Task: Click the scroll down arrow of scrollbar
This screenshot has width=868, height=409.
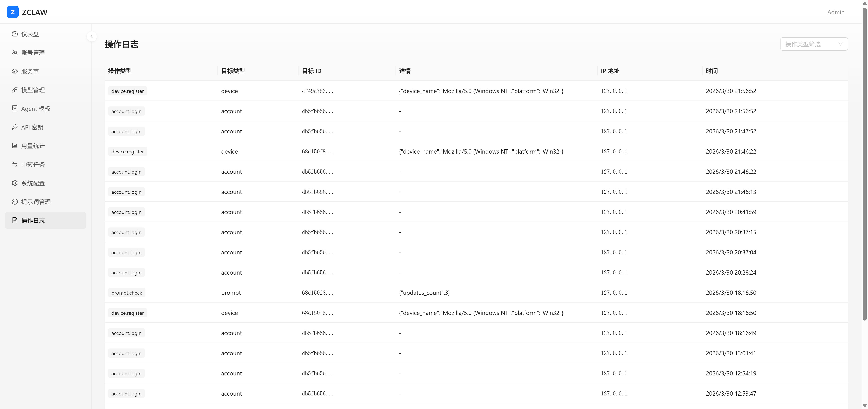Action: (864, 406)
